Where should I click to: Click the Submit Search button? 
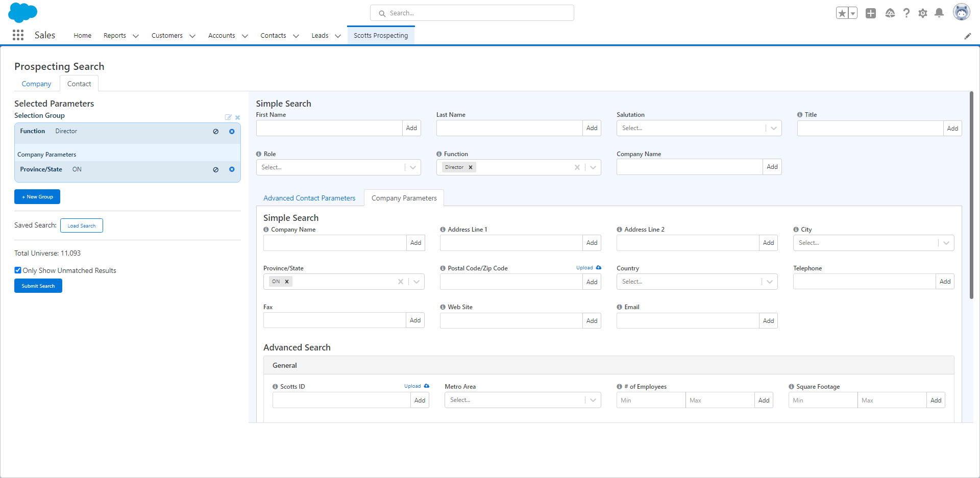coord(38,286)
